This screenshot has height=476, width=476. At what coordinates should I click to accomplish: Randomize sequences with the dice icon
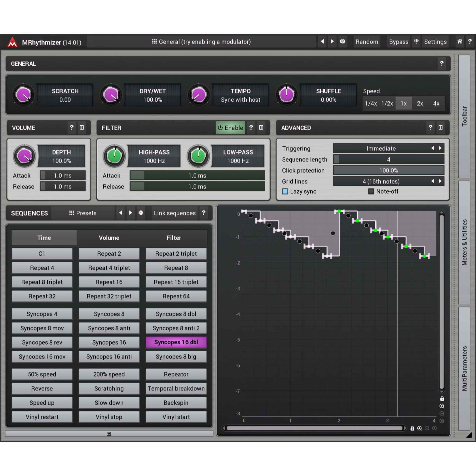point(141,213)
